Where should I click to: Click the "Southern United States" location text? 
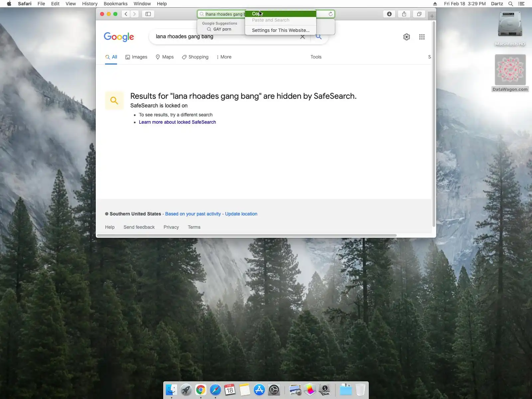coord(135,214)
